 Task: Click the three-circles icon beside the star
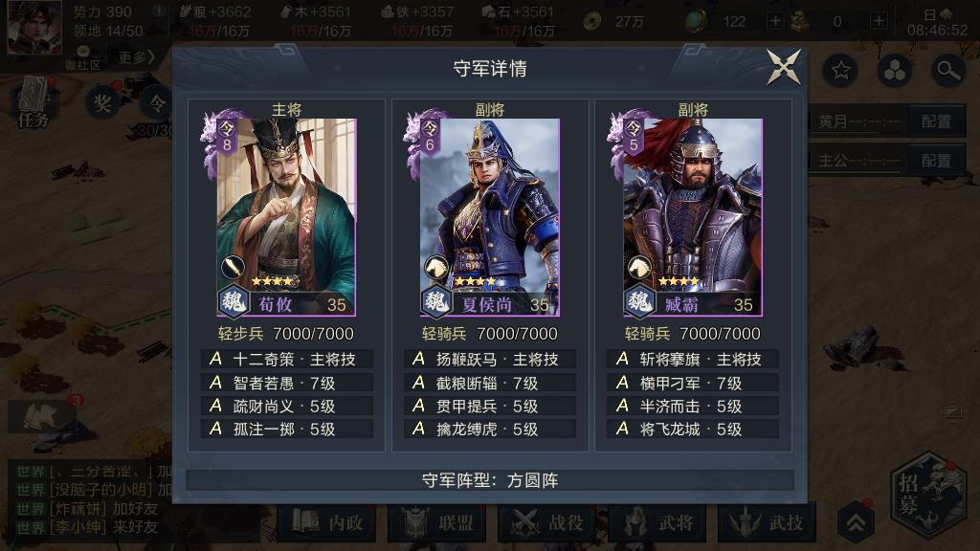point(895,71)
